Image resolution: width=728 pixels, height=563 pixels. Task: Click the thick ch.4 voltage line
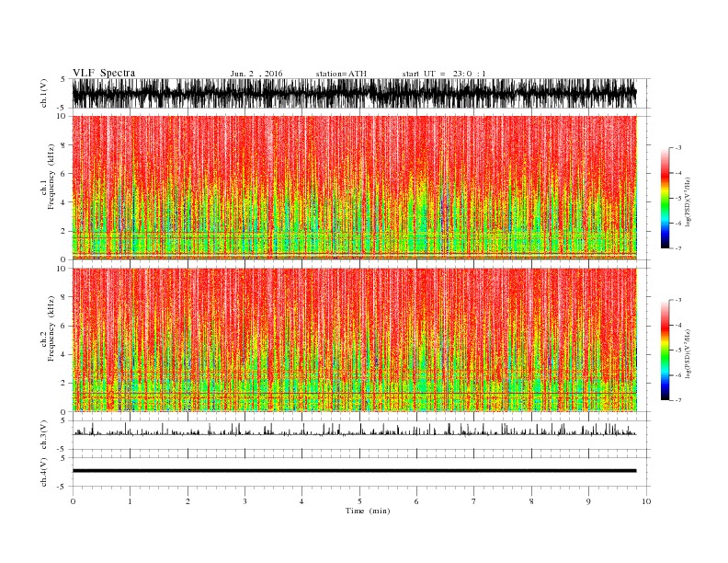[x=355, y=471]
